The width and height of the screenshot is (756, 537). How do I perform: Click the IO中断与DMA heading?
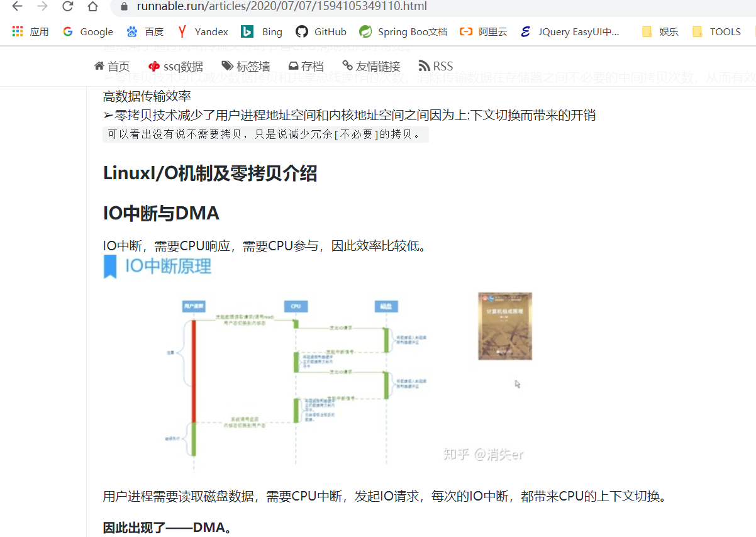[x=161, y=214]
